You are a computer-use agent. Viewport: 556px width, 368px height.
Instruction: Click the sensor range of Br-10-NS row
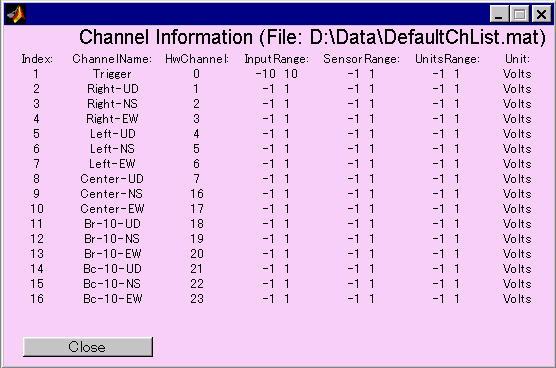tap(361, 239)
